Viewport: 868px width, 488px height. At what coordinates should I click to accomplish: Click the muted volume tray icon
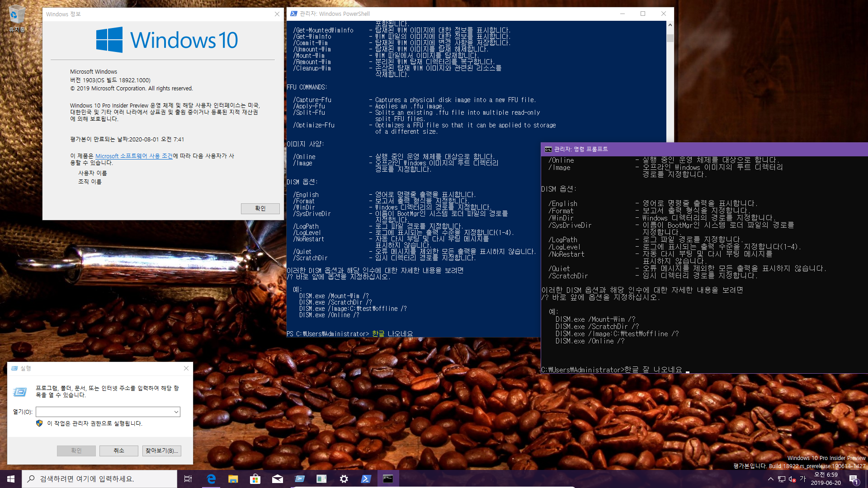point(792,479)
